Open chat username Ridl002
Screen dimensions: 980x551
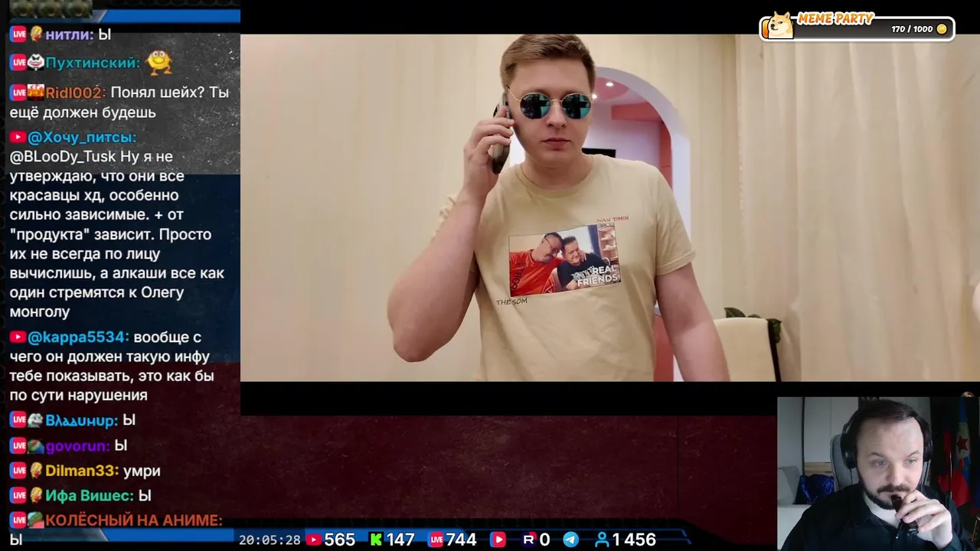tap(75, 93)
